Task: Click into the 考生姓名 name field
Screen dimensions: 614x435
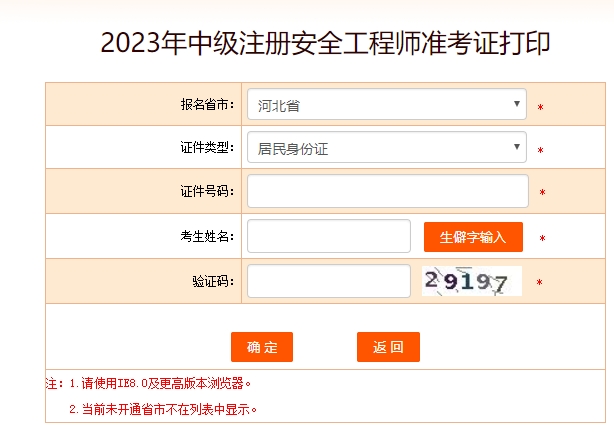Action: [x=328, y=236]
